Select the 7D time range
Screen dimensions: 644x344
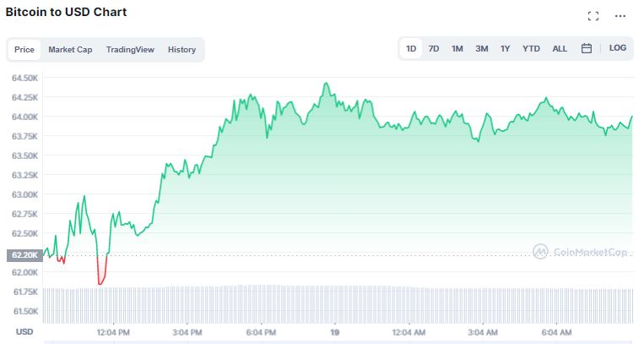(434, 48)
